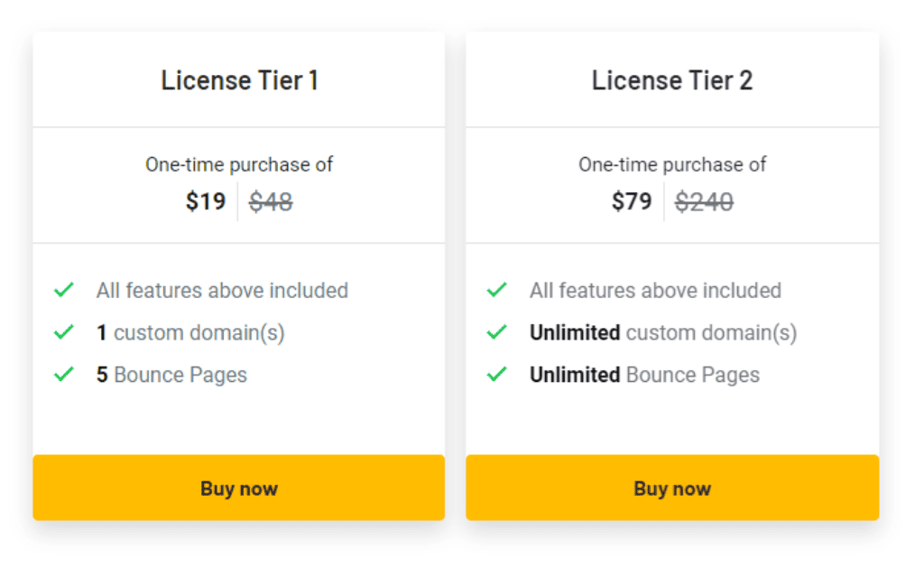Click checkmark next to Unlimited Bounce Pages
The width and height of the screenshot is (924, 568).
[496, 375]
